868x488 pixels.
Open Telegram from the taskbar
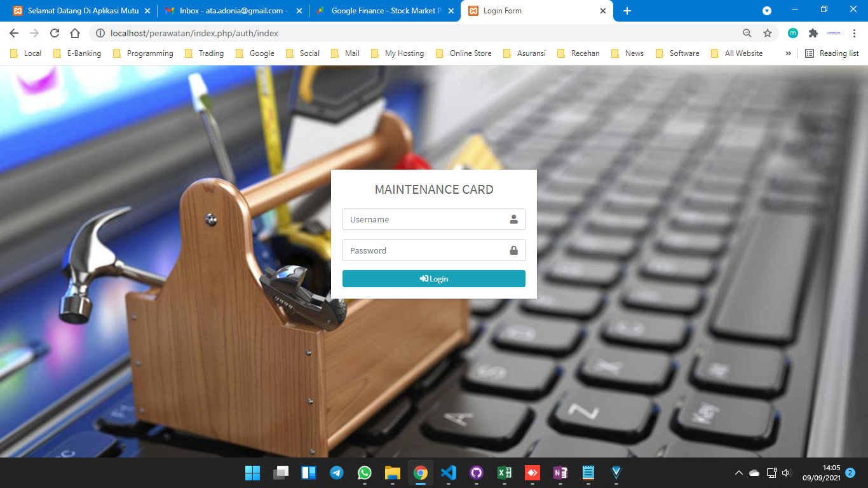337,473
